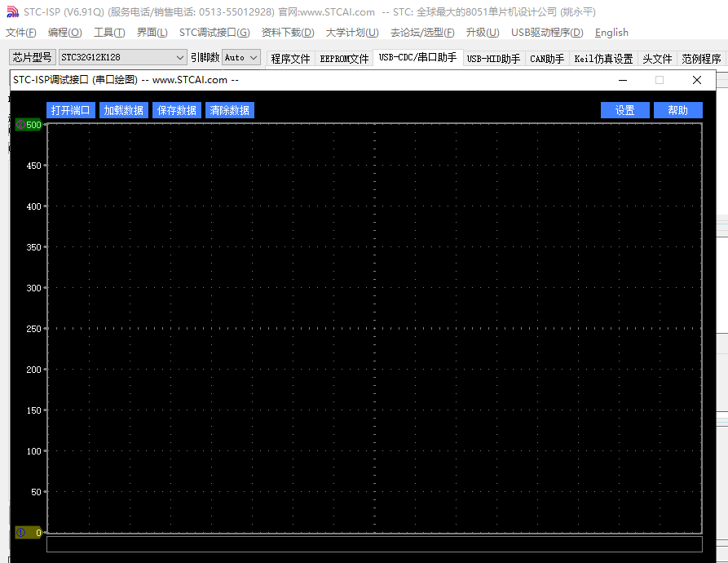Viewport: 728px width, 563px height.
Task: Click the 250 axis label
Action: pyautogui.click(x=33, y=329)
